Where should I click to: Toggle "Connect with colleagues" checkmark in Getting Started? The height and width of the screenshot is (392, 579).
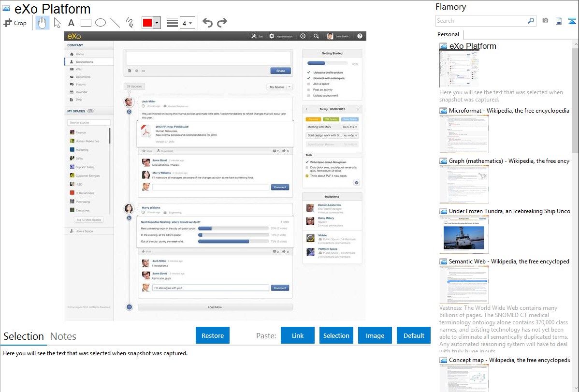309,78
